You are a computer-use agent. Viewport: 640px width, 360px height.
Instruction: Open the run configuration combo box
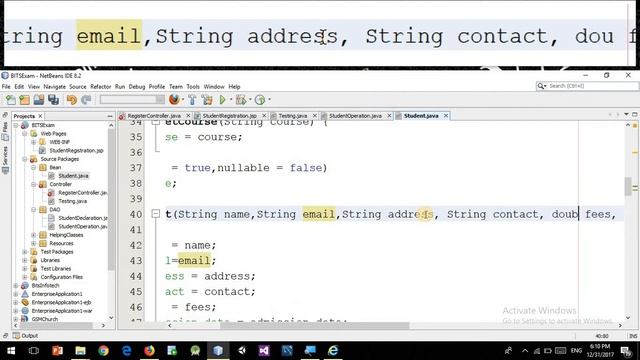(132, 99)
